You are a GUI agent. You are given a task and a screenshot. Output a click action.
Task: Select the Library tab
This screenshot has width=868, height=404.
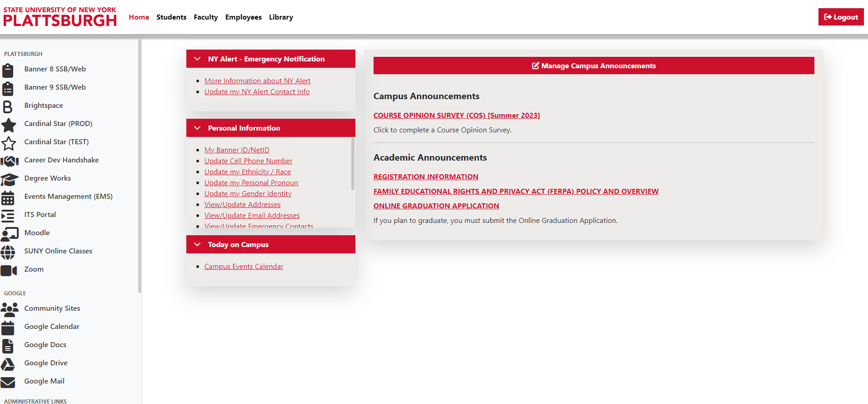(x=281, y=17)
